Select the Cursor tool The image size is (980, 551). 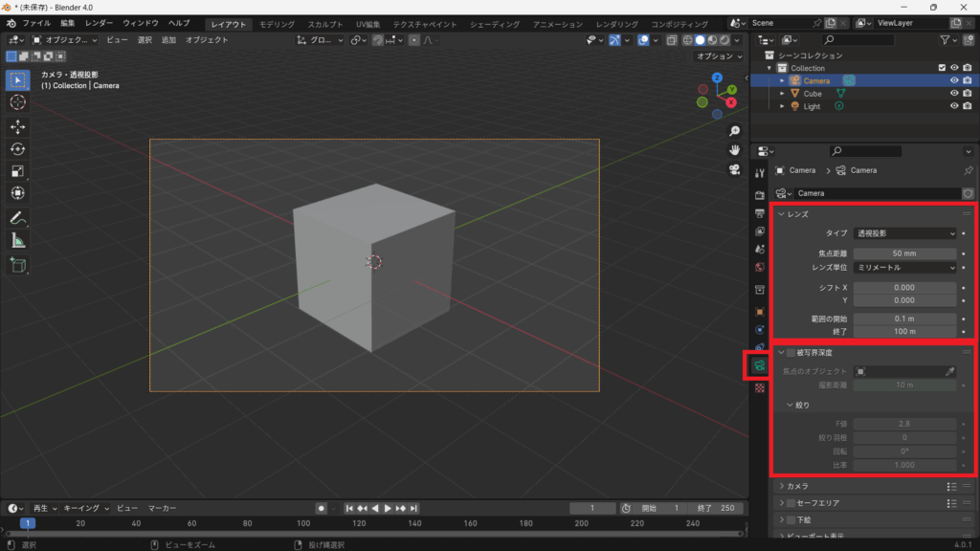17,102
